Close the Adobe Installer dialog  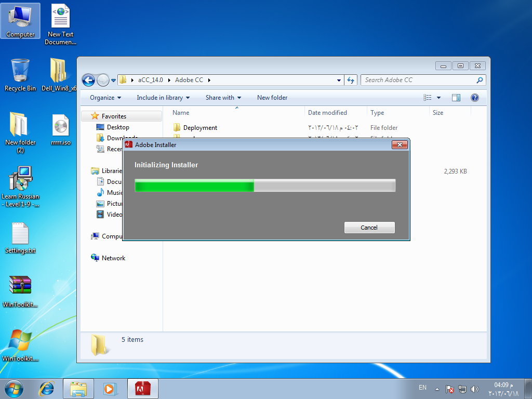400,145
